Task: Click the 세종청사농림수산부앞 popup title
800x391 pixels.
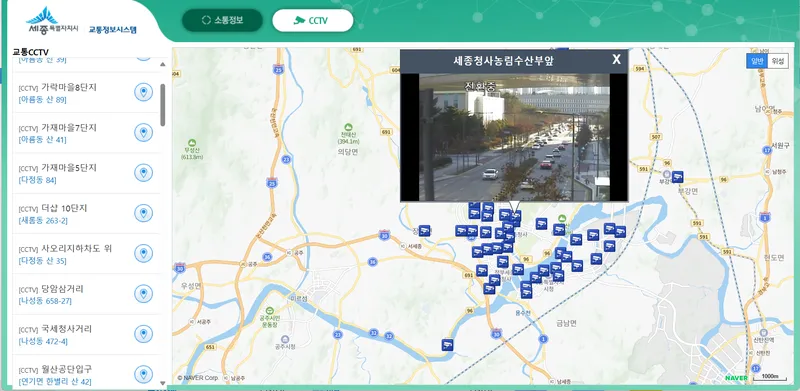Action: [503, 61]
